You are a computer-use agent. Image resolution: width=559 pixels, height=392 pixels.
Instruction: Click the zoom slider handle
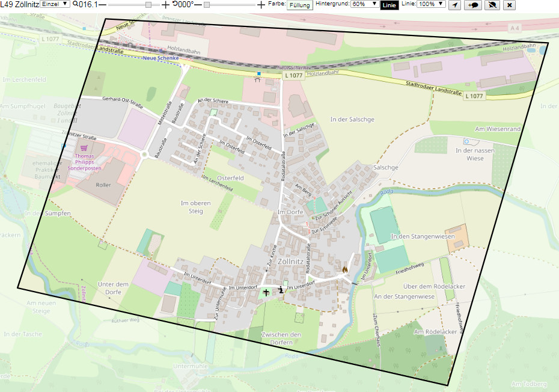148,5
